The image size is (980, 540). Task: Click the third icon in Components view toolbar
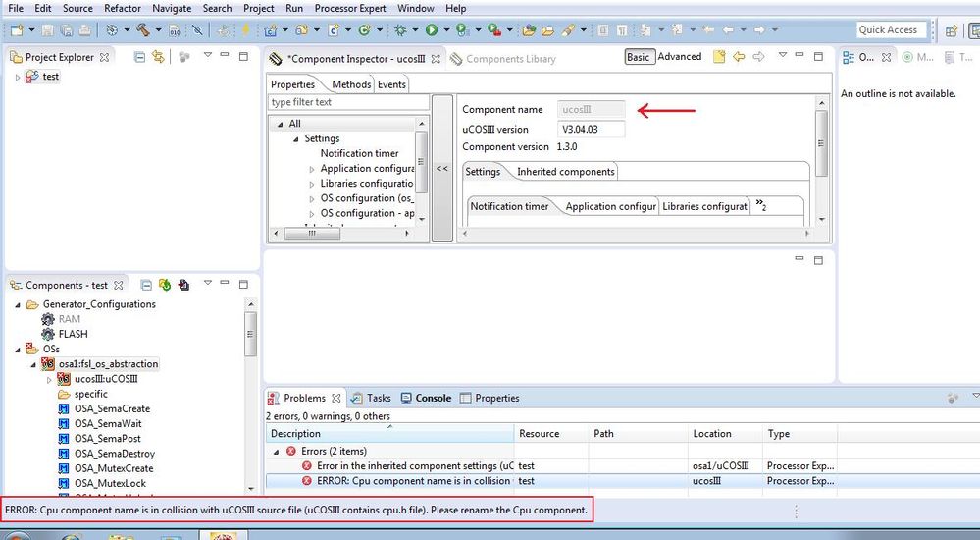click(x=183, y=285)
